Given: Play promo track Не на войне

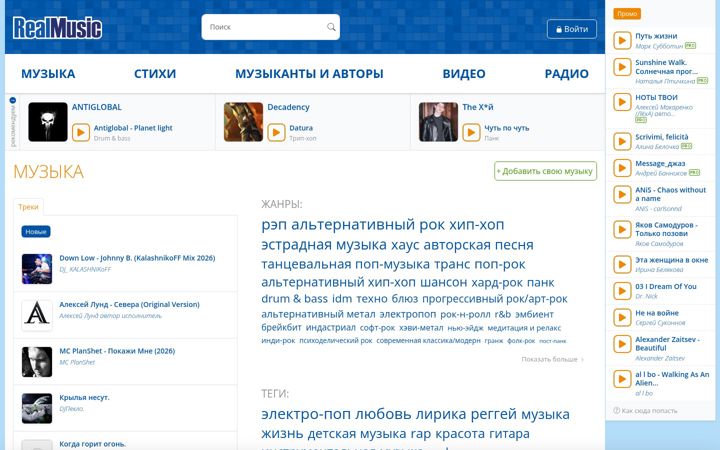Looking at the screenshot, I should coord(622,317).
